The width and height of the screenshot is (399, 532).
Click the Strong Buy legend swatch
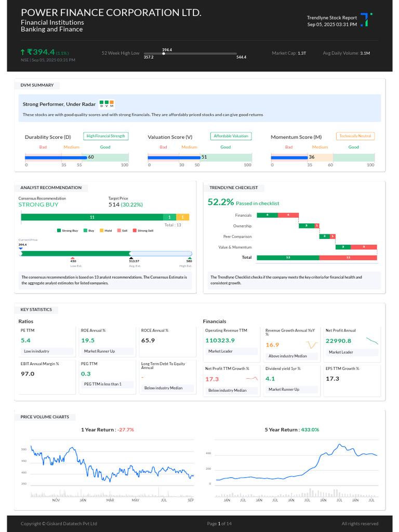pyautogui.click(x=59, y=230)
